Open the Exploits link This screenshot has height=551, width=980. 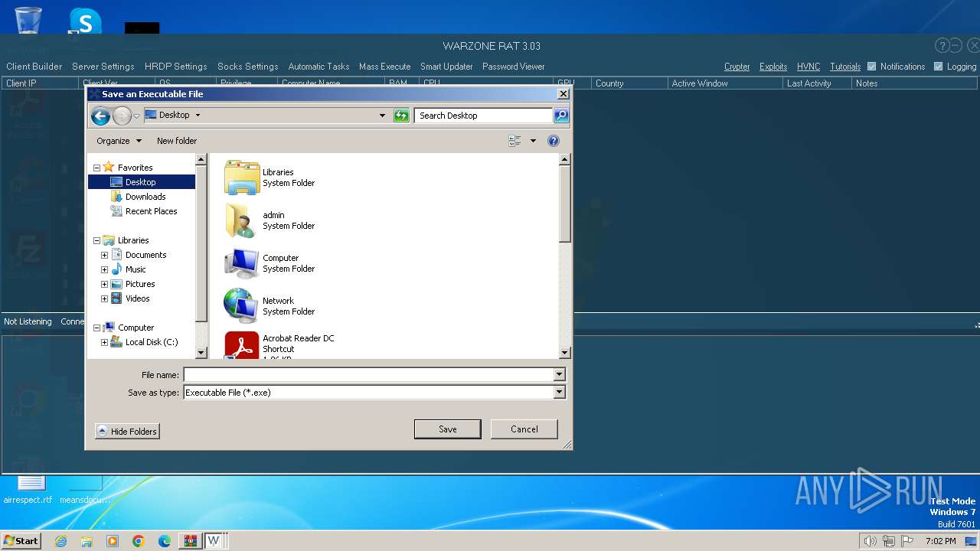tap(773, 67)
